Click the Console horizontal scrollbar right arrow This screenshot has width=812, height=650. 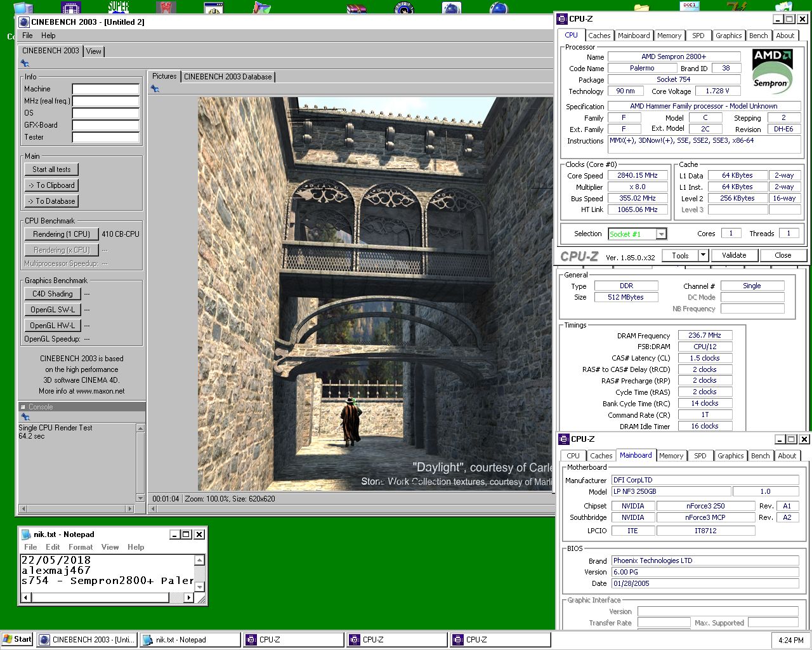coord(131,508)
